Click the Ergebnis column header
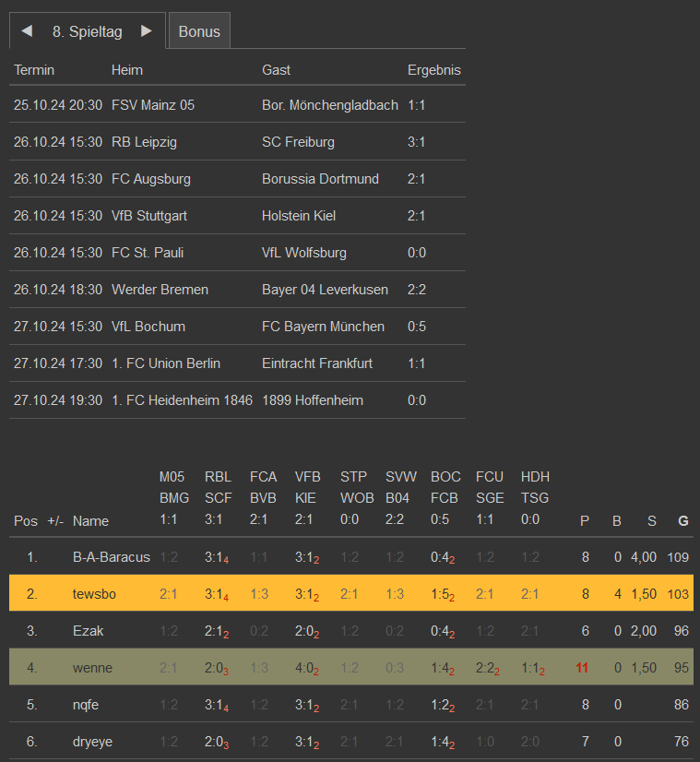 point(433,70)
